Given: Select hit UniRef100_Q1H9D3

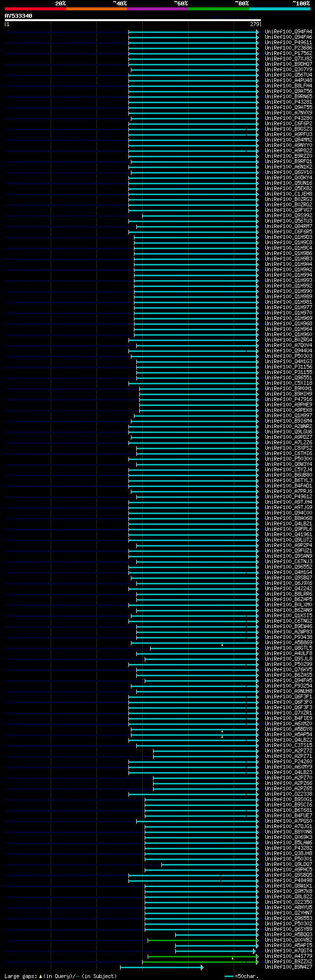Looking at the screenshot, I should click(x=288, y=237).
